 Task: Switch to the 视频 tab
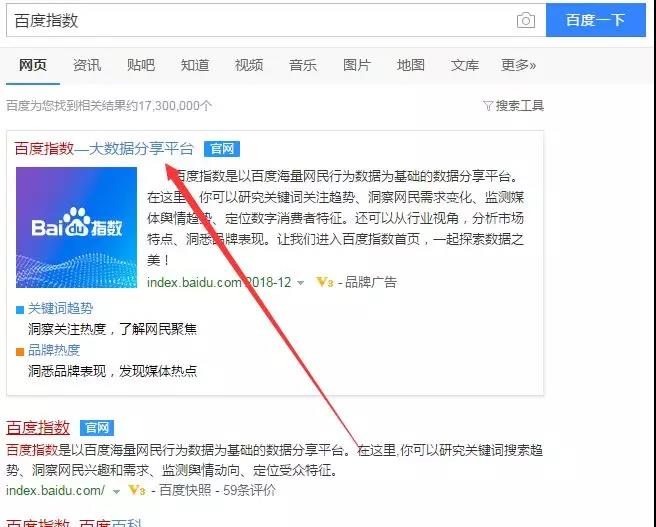249,65
